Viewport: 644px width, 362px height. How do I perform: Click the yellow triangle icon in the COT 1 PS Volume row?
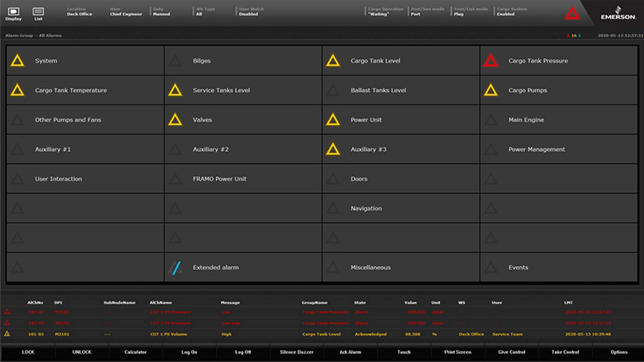[7, 334]
